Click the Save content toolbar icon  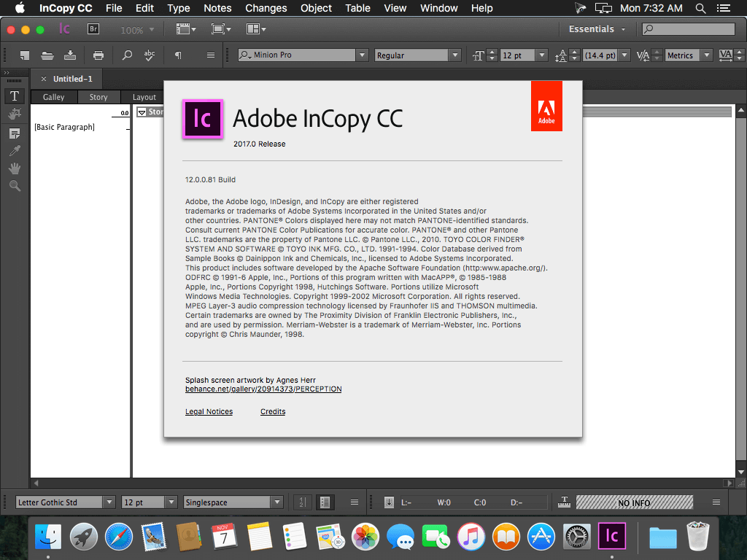(70, 55)
